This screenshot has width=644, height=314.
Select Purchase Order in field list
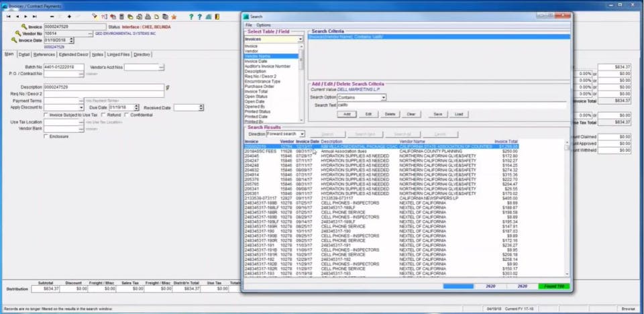click(259, 87)
